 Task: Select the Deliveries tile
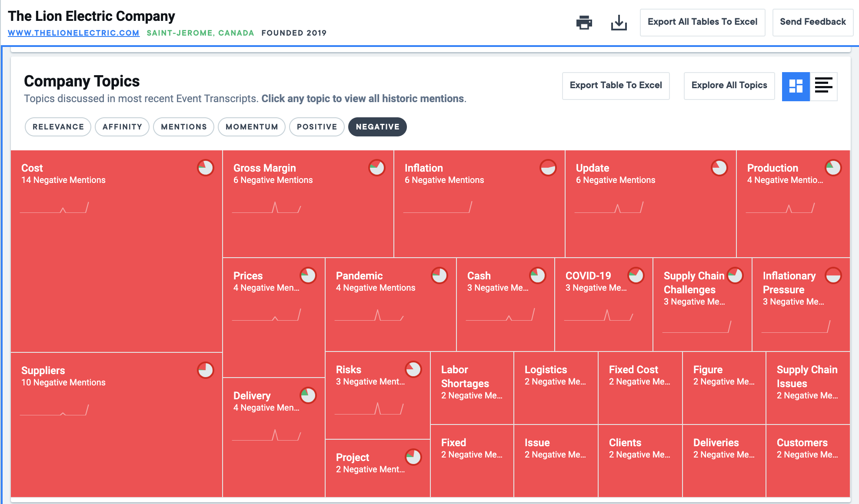pyautogui.click(x=724, y=461)
